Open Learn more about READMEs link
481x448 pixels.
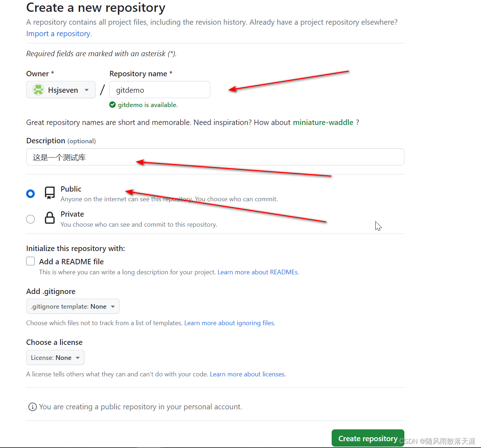(x=258, y=272)
